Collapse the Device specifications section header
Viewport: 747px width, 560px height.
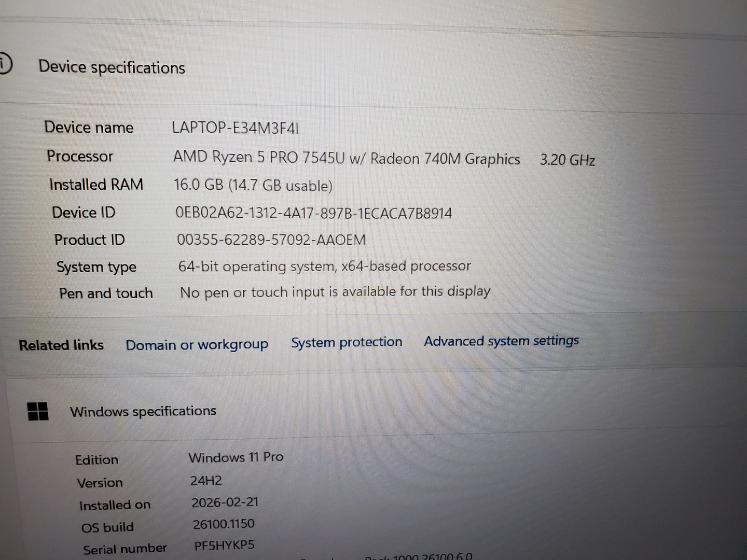112,67
